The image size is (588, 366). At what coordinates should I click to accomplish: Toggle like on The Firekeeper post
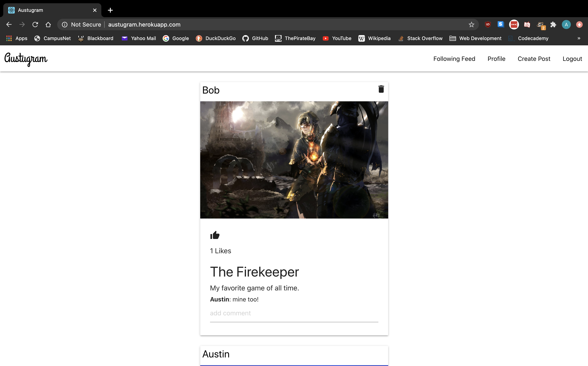click(x=215, y=235)
